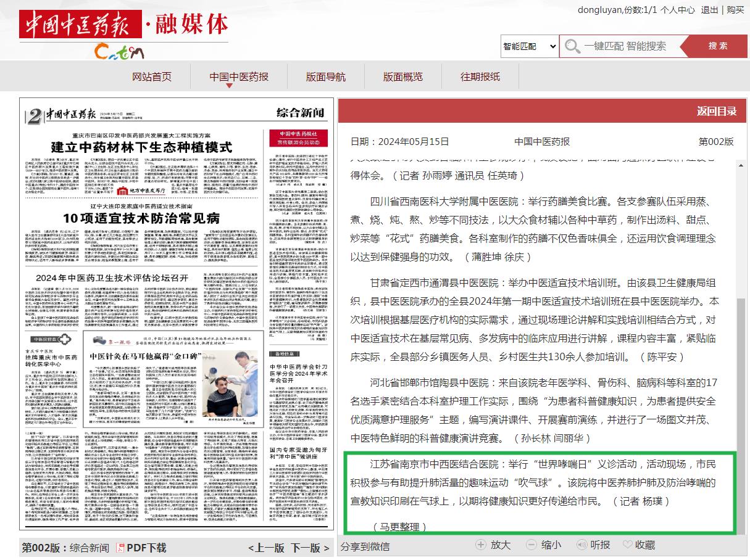Viewport: 750px width, 560px height.
Task: Click the 听报 button label
Action: pos(601,545)
